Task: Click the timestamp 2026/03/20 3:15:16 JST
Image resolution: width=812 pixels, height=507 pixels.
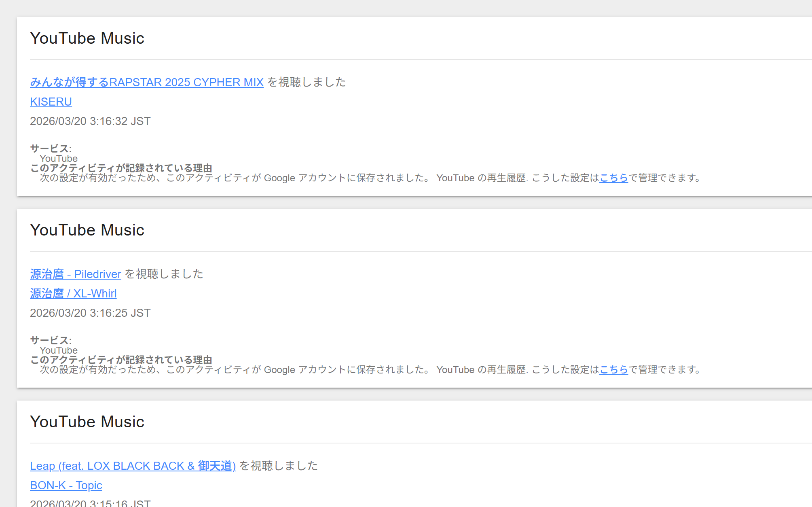Action: click(x=90, y=503)
